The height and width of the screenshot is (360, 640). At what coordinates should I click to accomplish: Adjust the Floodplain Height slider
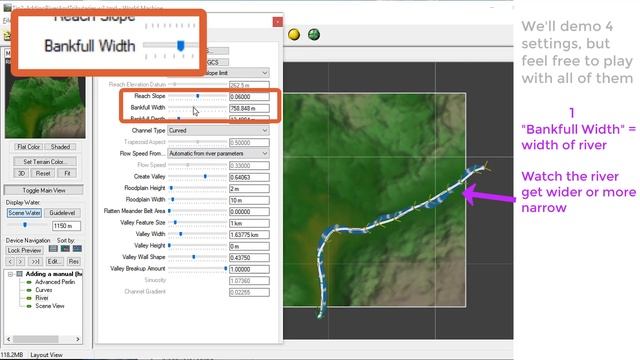tap(198, 188)
